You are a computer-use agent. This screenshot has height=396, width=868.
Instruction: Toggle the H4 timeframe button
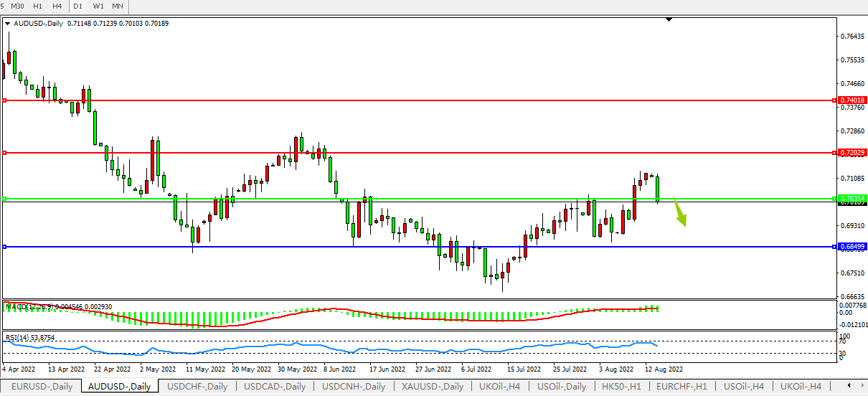[x=57, y=6]
